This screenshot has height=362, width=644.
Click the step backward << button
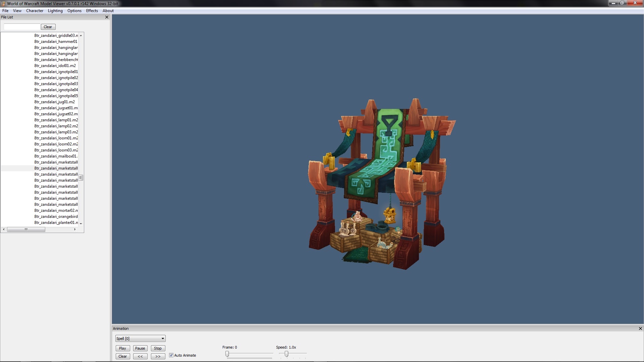click(140, 356)
